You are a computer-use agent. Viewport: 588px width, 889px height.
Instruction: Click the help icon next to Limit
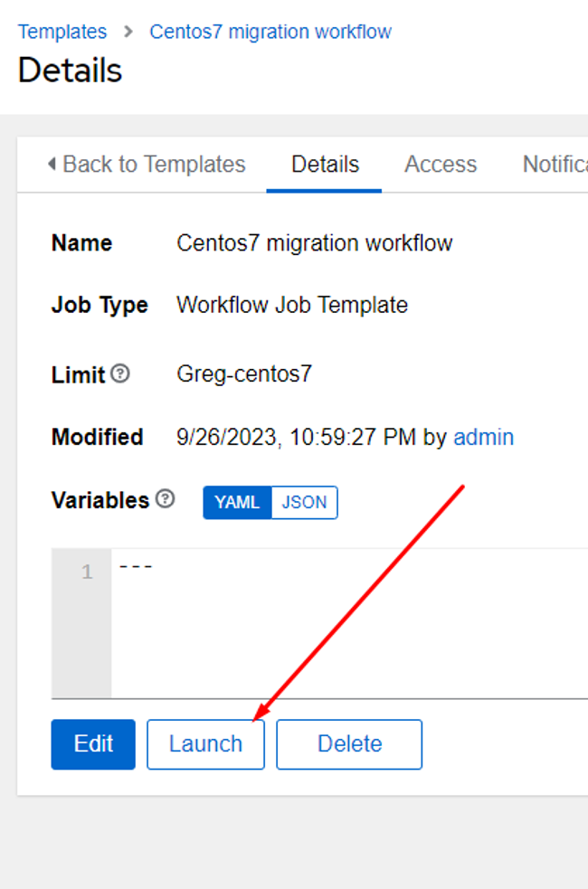pyautogui.click(x=120, y=374)
